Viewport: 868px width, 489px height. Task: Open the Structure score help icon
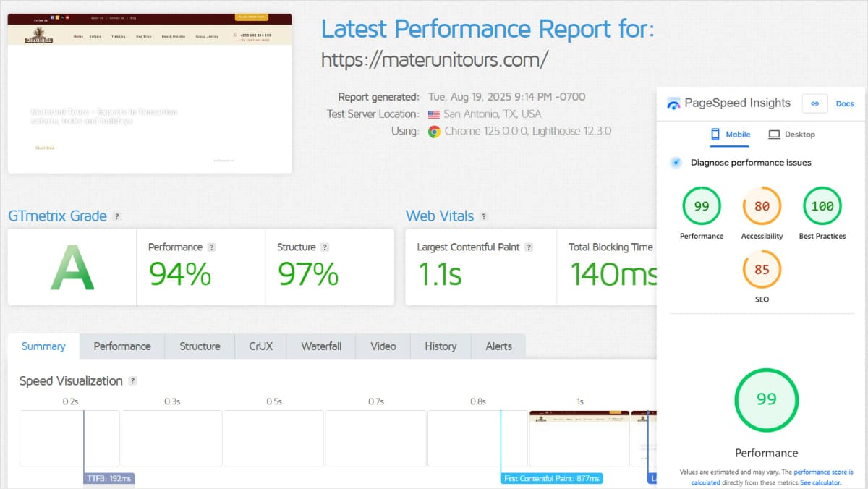[x=325, y=247]
